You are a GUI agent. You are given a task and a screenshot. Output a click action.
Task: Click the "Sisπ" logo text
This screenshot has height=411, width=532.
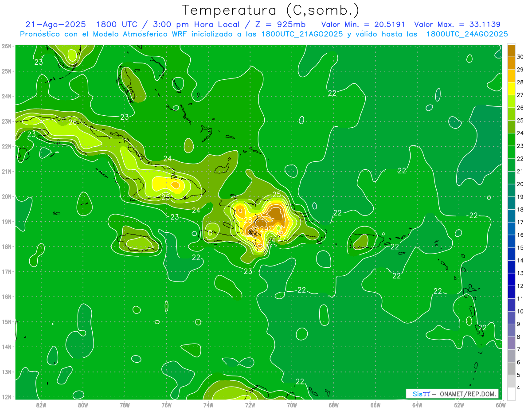(x=421, y=394)
